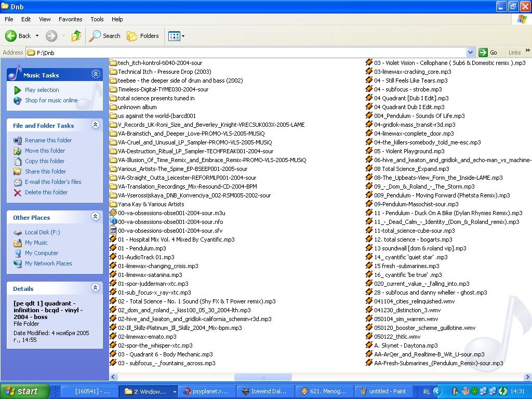Click the horizontal scrollbar thumb

tap(262, 377)
